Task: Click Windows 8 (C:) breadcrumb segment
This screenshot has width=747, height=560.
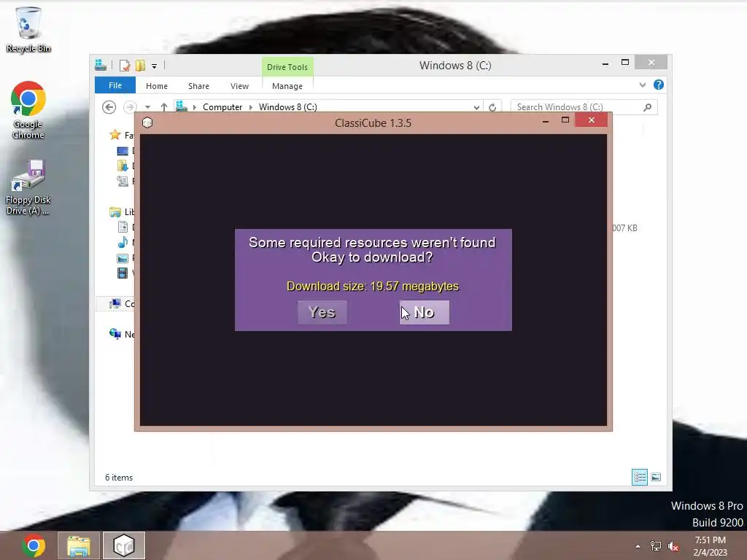Action: (x=287, y=107)
